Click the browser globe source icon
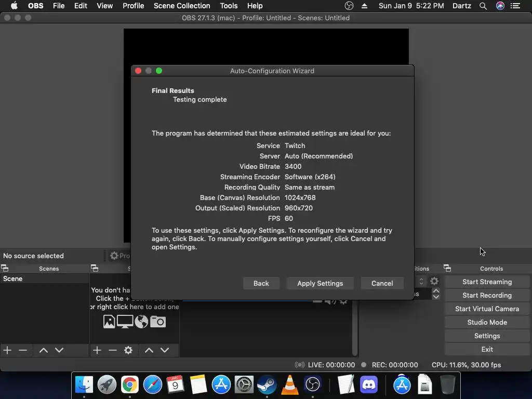The height and width of the screenshot is (399, 532). tap(141, 322)
